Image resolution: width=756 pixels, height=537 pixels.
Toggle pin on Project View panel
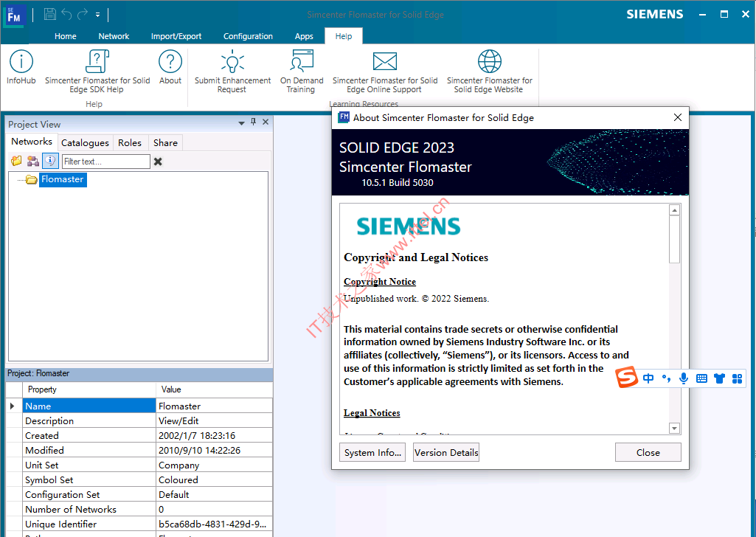253,122
